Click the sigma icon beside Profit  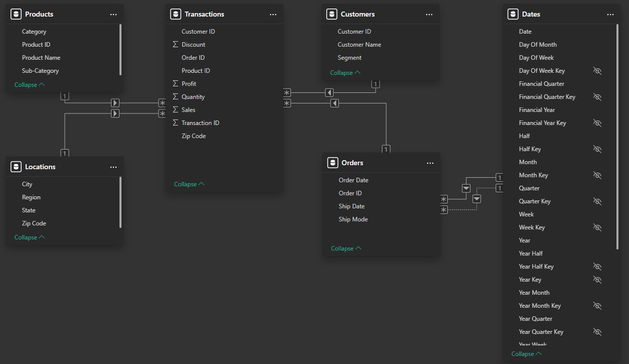[175, 84]
